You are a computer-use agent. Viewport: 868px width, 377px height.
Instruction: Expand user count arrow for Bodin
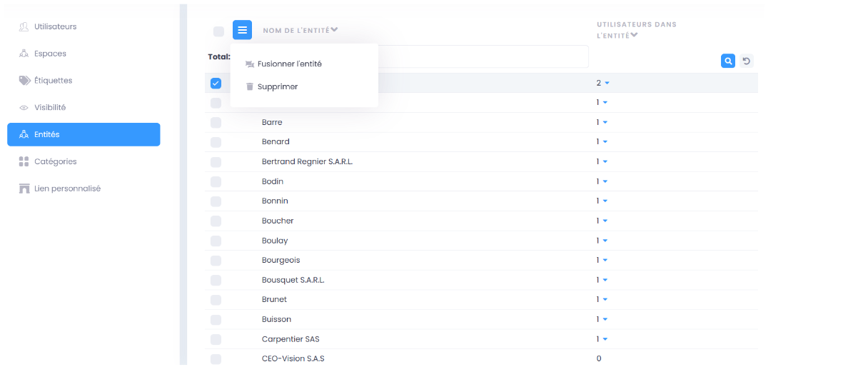pyautogui.click(x=605, y=181)
